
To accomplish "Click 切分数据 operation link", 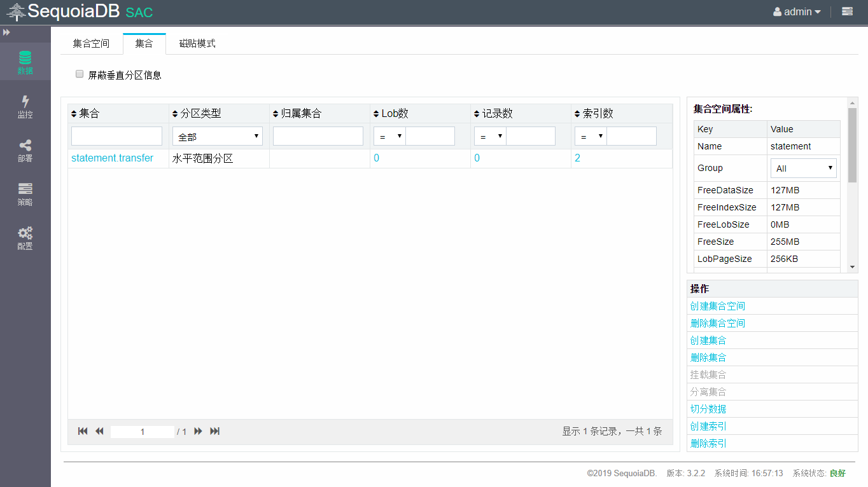I will 708,409.
